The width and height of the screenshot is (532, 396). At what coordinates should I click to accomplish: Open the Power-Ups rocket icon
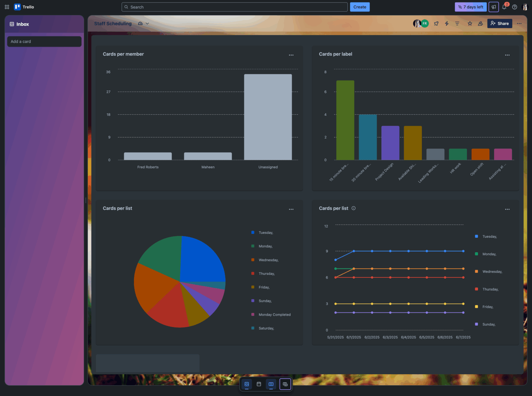point(436,23)
